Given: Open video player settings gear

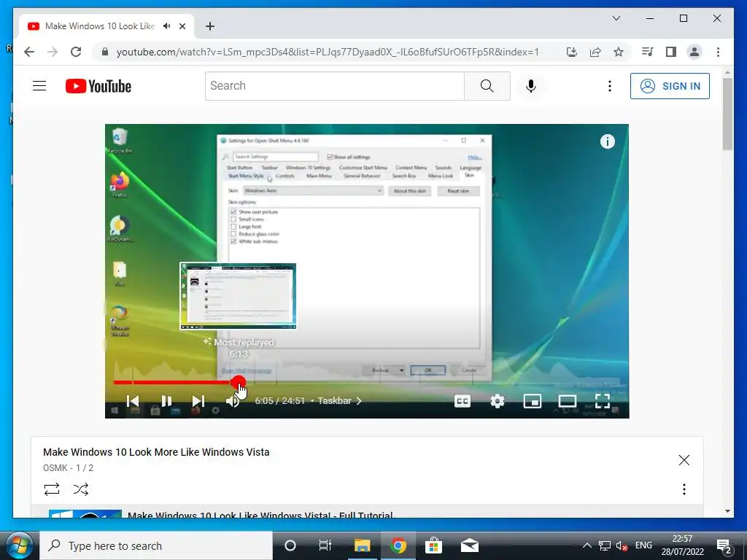Looking at the screenshot, I should (498, 401).
